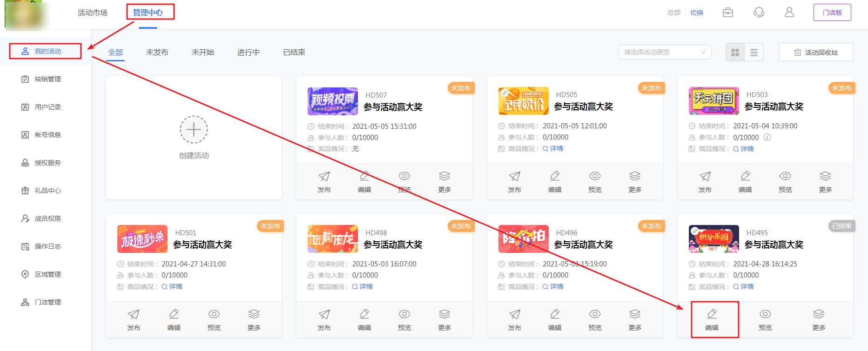Switch to grid view layout
Viewport: 868px width, 351px height.
click(735, 53)
